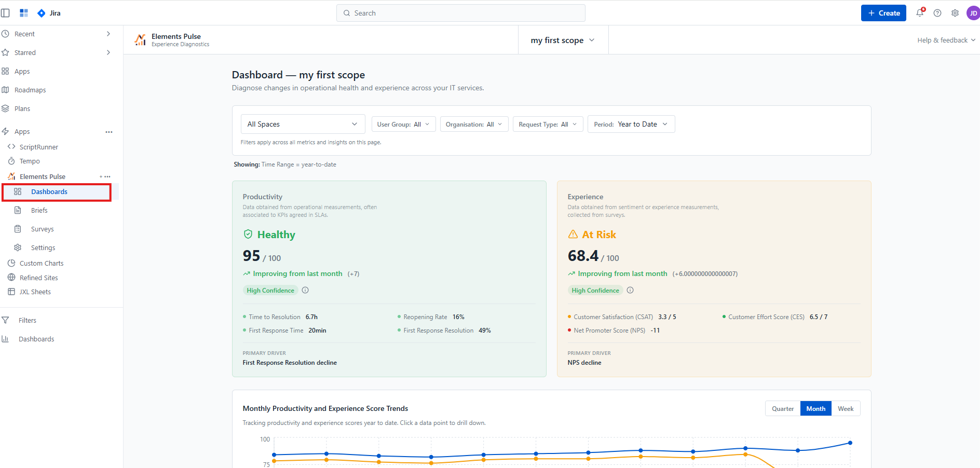Open the settings gear in top bar
This screenshot has width=980, height=468.
[955, 13]
